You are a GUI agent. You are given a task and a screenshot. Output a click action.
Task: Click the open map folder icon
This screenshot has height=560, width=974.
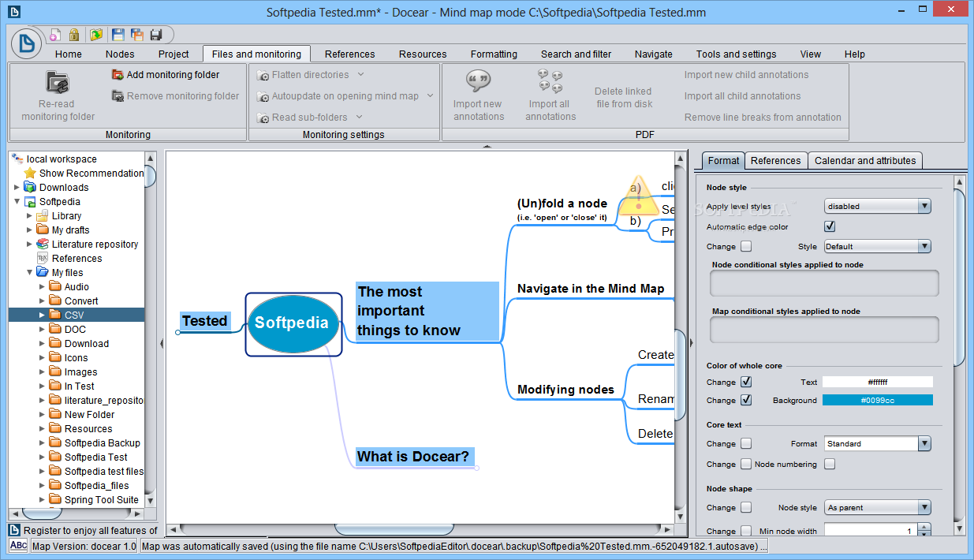96,35
